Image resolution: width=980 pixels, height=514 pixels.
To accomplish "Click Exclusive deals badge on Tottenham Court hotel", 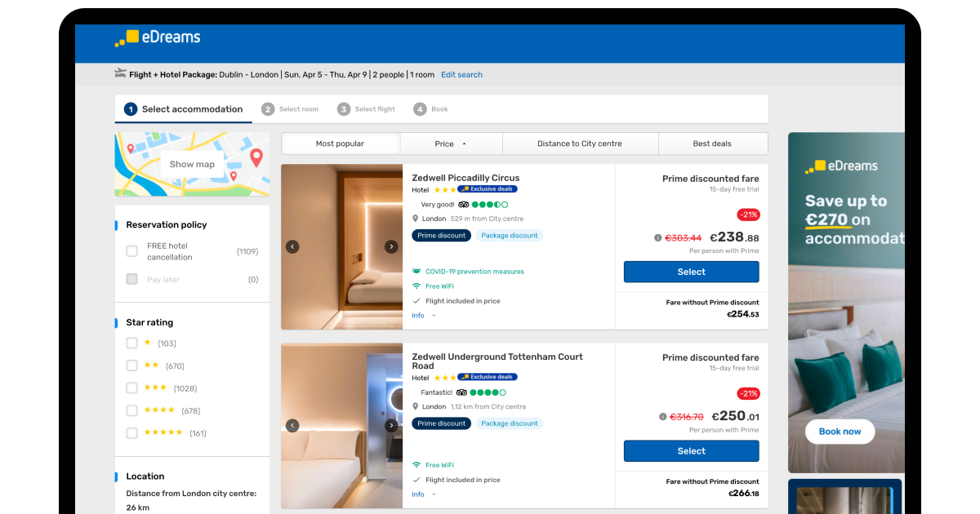I will click(x=488, y=377).
